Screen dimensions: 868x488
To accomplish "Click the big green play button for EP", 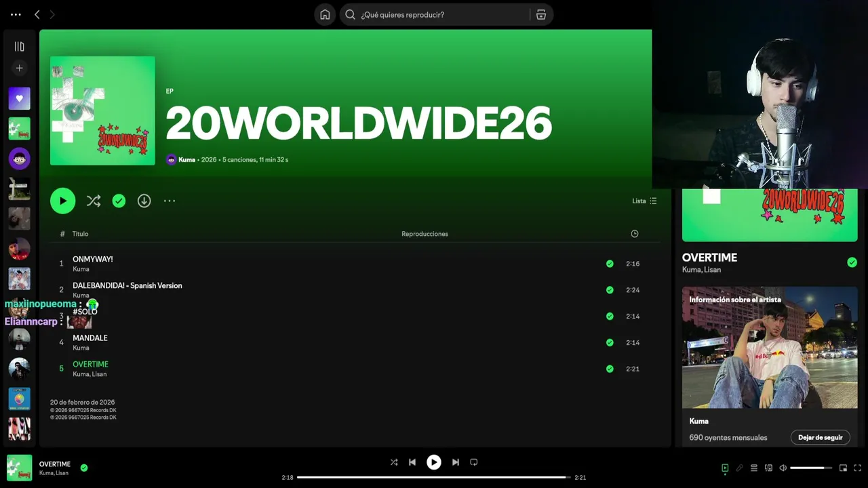I will tap(62, 201).
